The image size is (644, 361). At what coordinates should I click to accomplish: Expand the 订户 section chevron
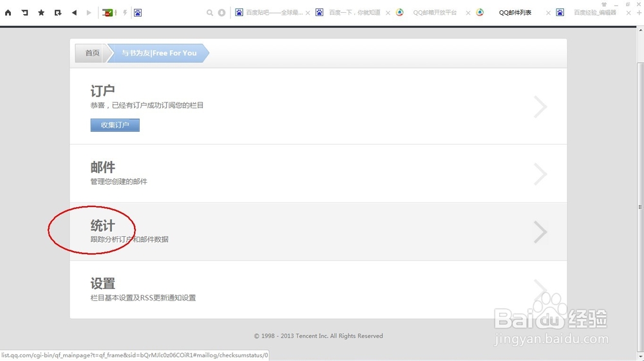pos(540,107)
